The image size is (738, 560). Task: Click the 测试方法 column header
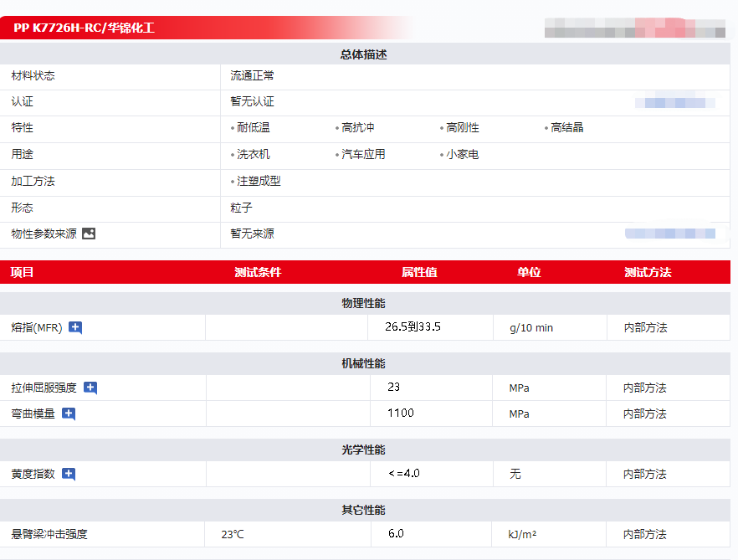point(648,272)
